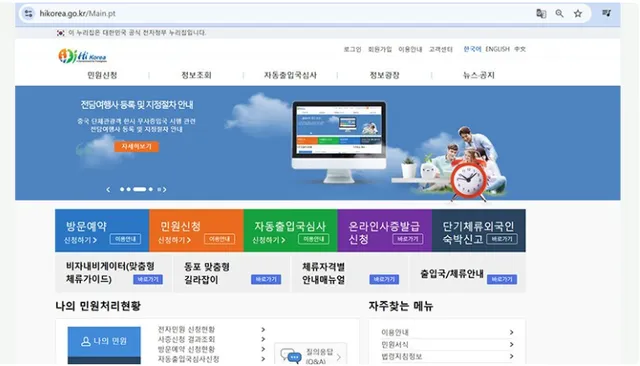The image size is (640, 366).
Task: Click chevron beside 민원서식
Action: (x=511, y=345)
